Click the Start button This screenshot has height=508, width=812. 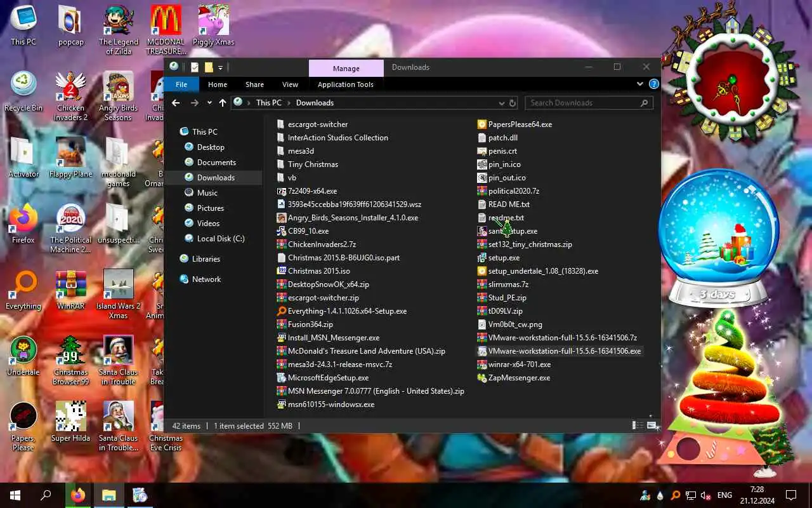[x=15, y=495]
